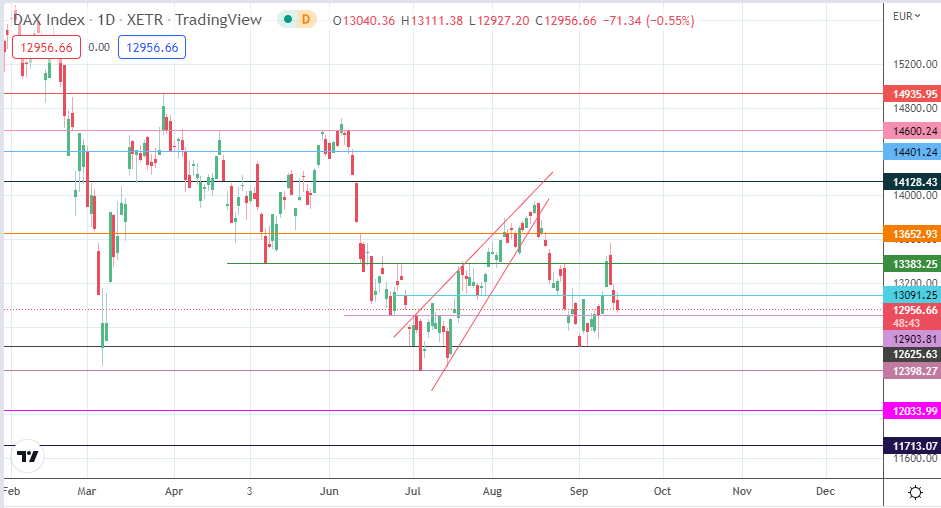Click the high value H13111.38 in header
The height and width of the screenshot is (508, 941).
pyautogui.click(x=431, y=20)
